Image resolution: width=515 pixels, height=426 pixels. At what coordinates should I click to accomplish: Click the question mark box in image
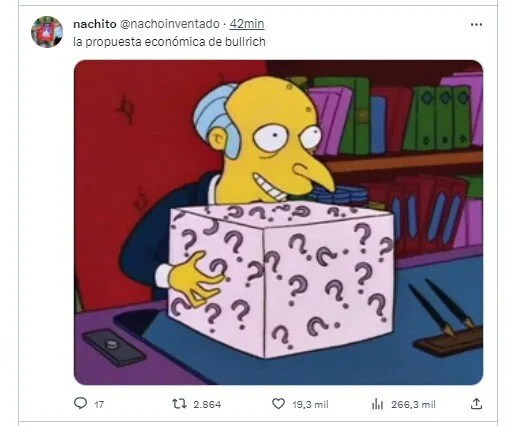(281, 279)
